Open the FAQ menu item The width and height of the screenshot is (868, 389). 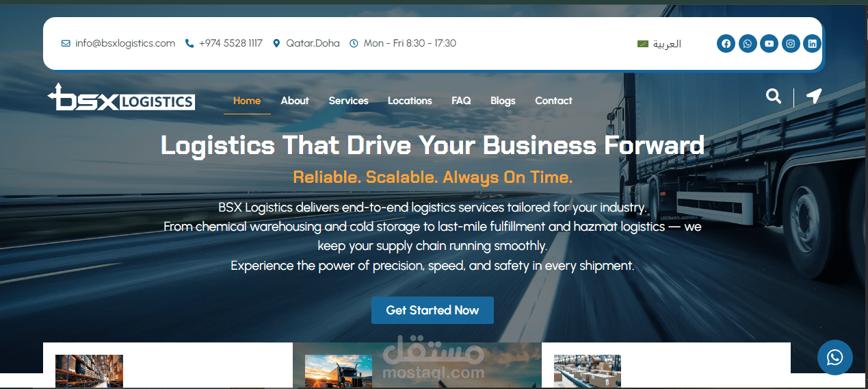pyautogui.click(x=461, y=101)
